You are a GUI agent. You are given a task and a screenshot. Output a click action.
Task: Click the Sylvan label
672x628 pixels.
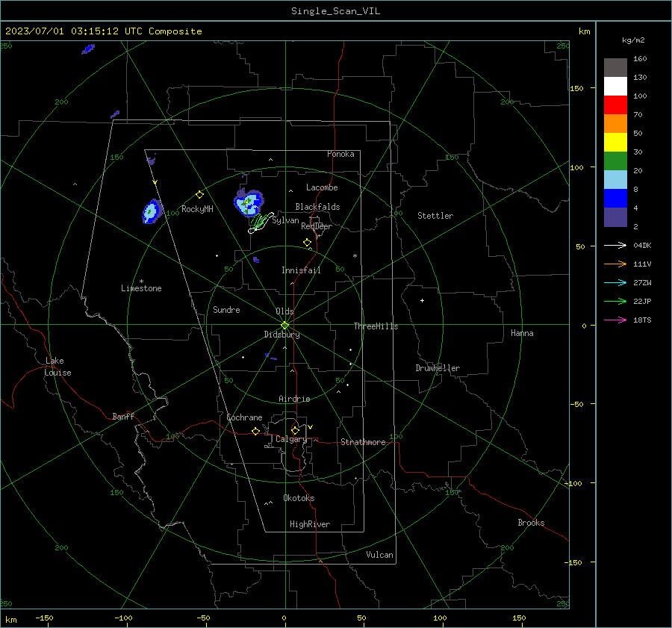pyautogui.click(x=285, y=220)
